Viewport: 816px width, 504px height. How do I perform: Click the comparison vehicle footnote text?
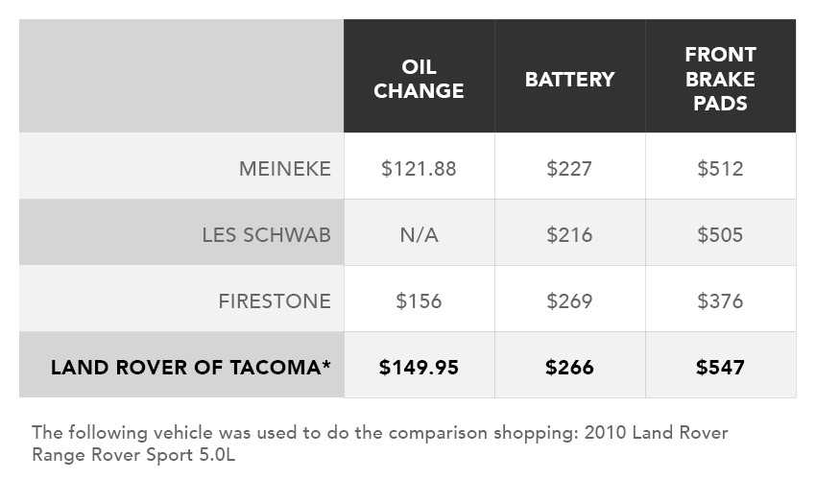tap(379, 444)
